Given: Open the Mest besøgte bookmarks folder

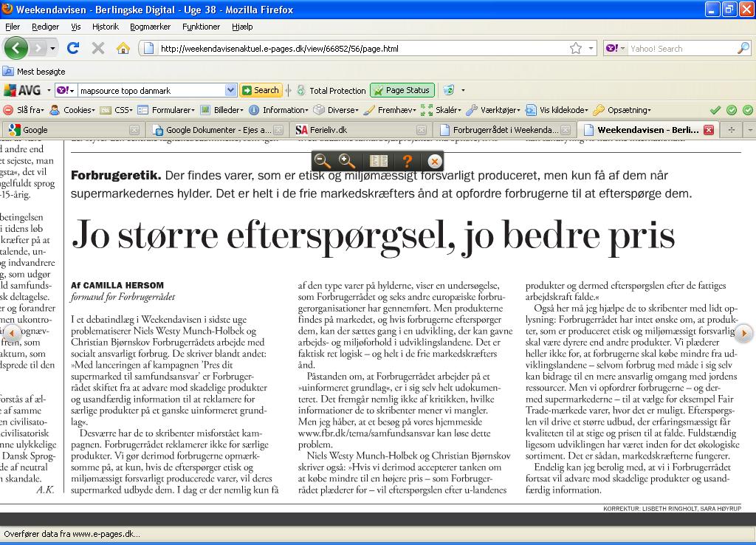Looking at the screenshot, I should click(x=34, y=72).
